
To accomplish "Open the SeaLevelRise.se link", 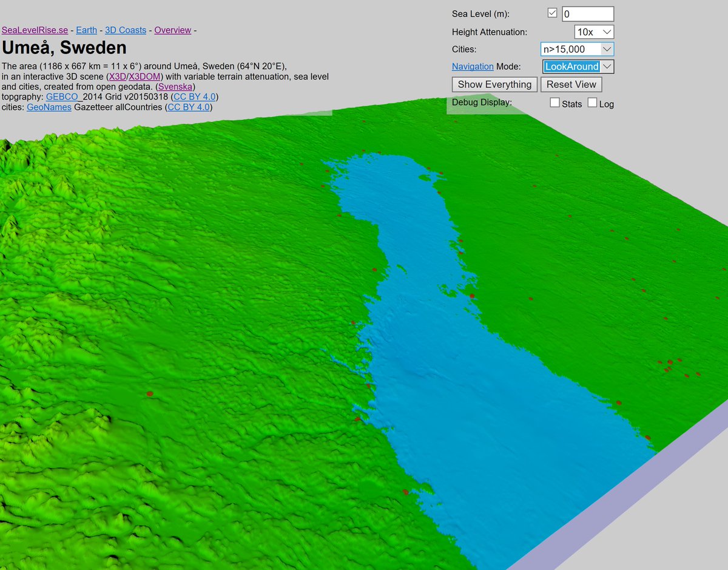I will [35, 30].
